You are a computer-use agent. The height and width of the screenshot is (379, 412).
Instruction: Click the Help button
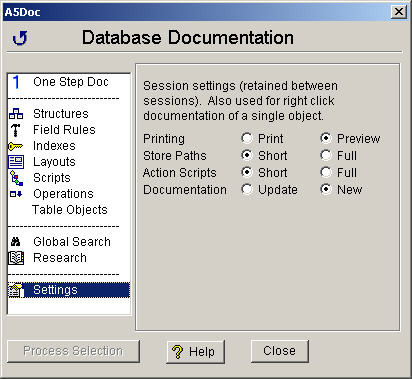coord(196,351)
